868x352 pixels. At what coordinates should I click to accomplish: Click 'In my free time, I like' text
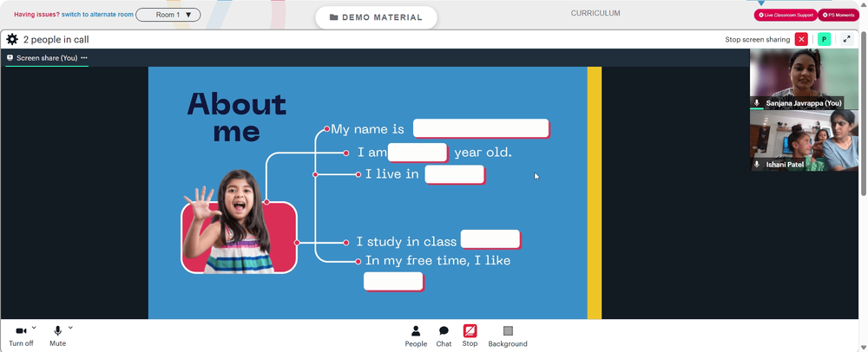pos(437,260)
